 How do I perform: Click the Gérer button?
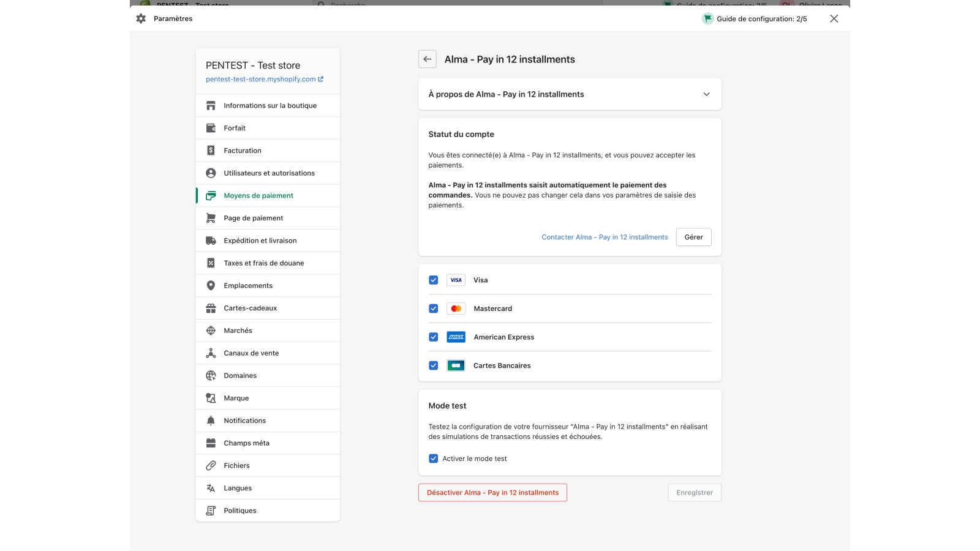click(693, 237)
